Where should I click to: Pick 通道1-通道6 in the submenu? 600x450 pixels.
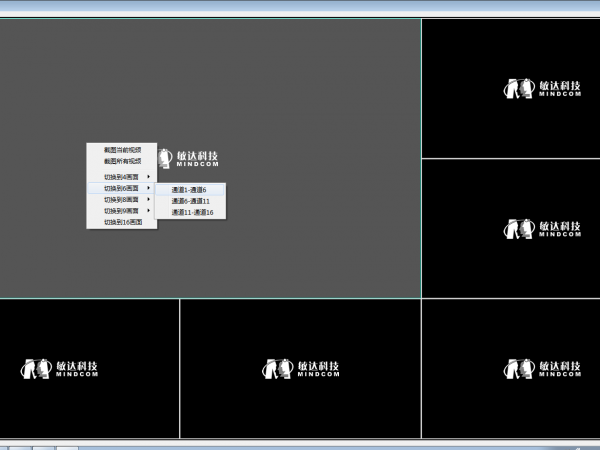[x=189, y=189]
